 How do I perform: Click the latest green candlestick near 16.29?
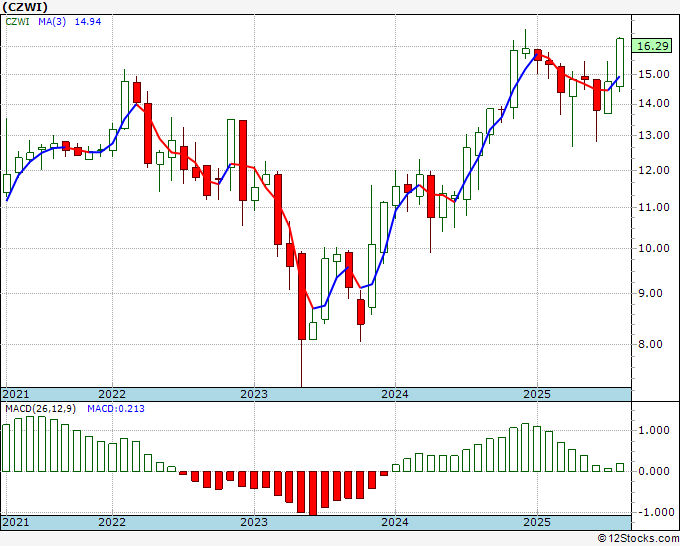pyautogui.click(x=620, y=62)
